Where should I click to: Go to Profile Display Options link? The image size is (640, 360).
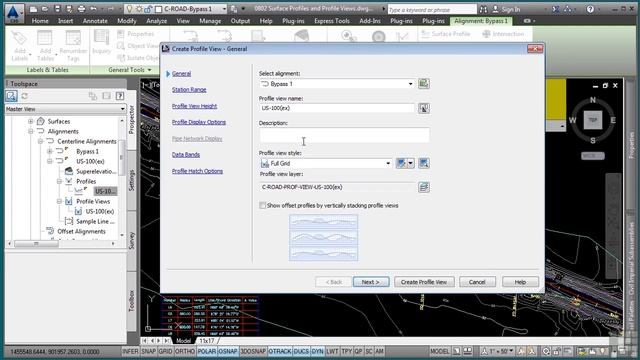coord(199,122)
